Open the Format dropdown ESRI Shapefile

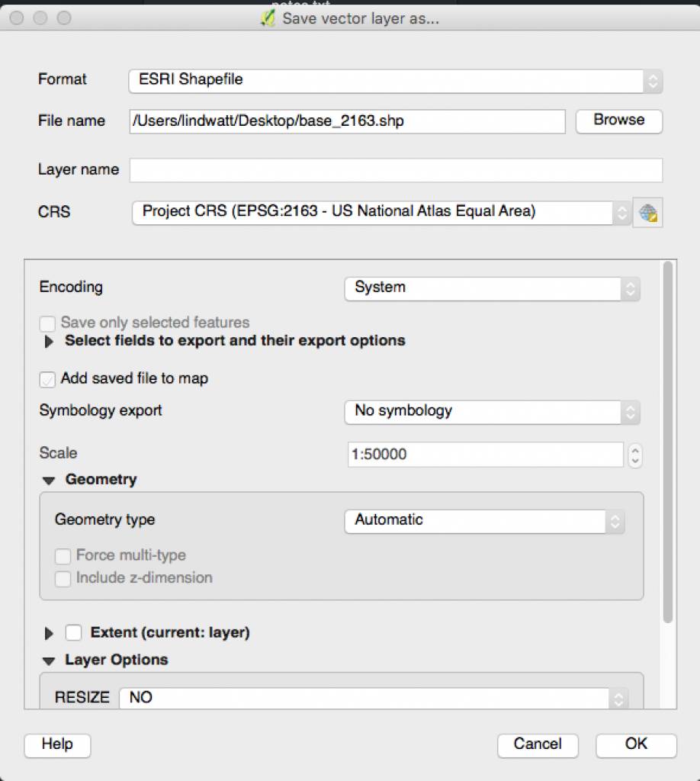(395, 81)
